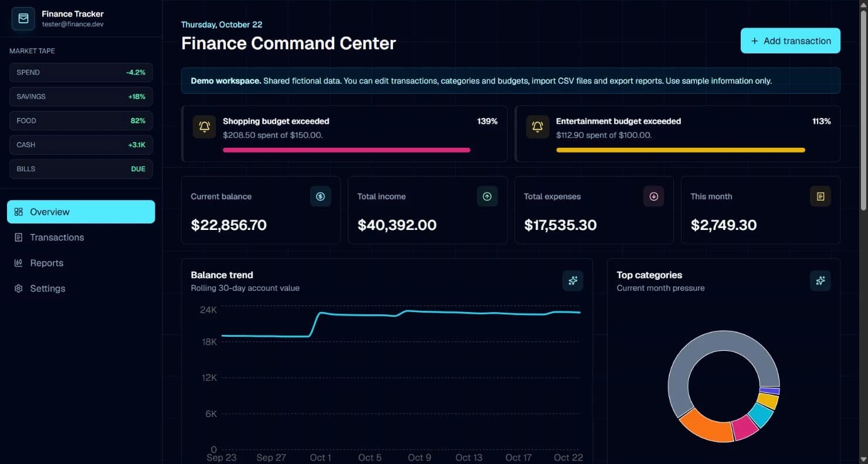This screenshot has height=464, width=868.
Task: Click the dollar icon on Current balance card
Action: tap(320, 197)
